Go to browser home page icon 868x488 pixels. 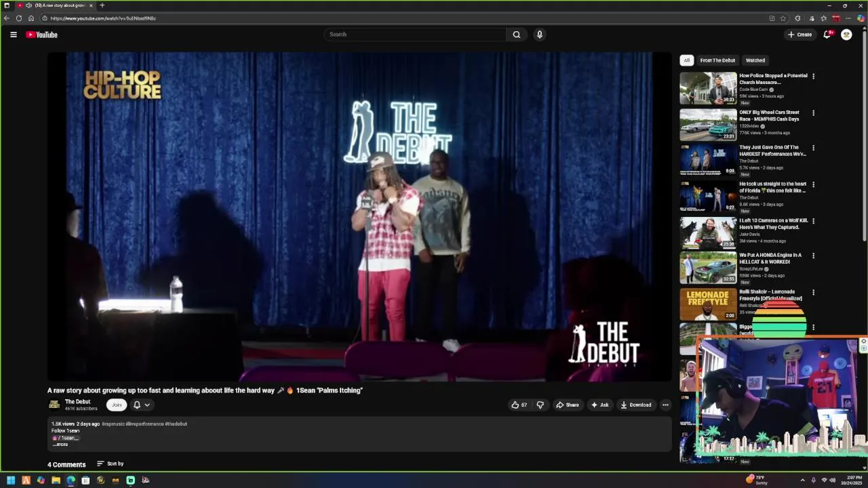click(x=31, y=18)
